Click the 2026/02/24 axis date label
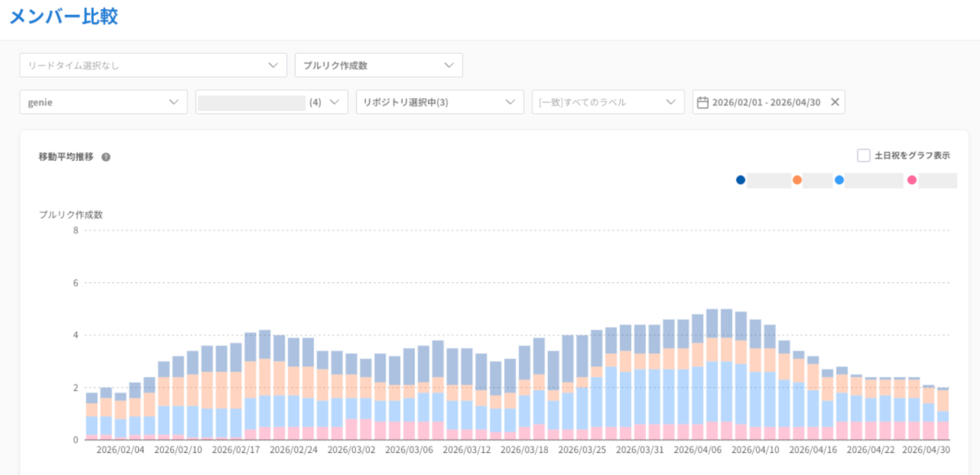Image resolution: width=980 pixels, height=475 pixels. point(294,450)
